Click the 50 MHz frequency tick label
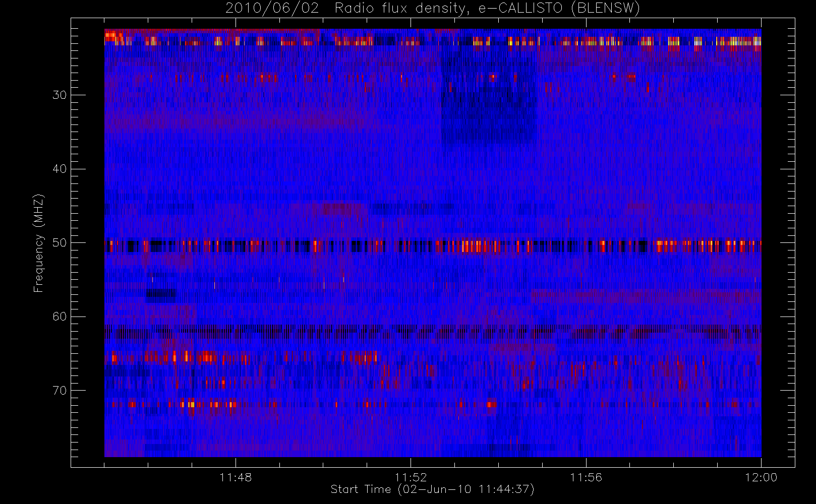 [x=60, y=243]
